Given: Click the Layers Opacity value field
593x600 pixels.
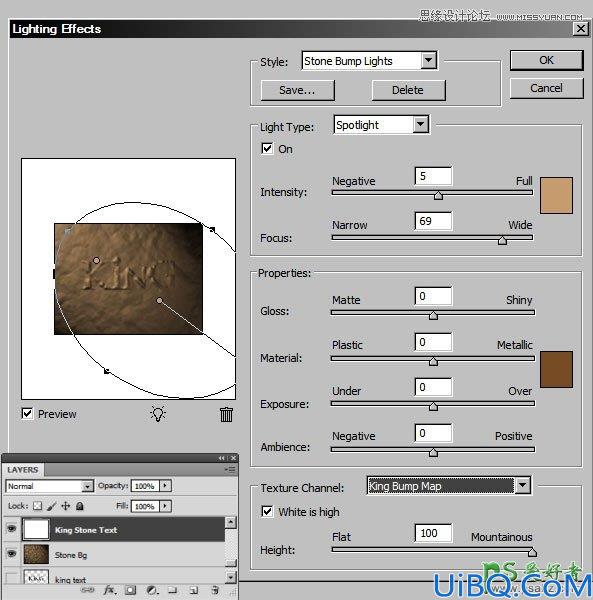Looking at the screenshot, I should (145, 486).
